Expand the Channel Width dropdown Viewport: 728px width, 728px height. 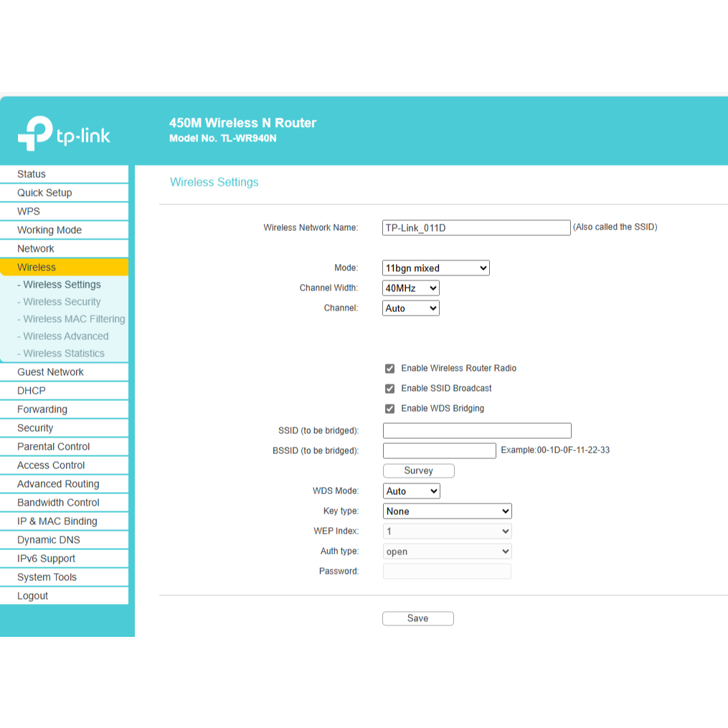click(x=410, y=288)
